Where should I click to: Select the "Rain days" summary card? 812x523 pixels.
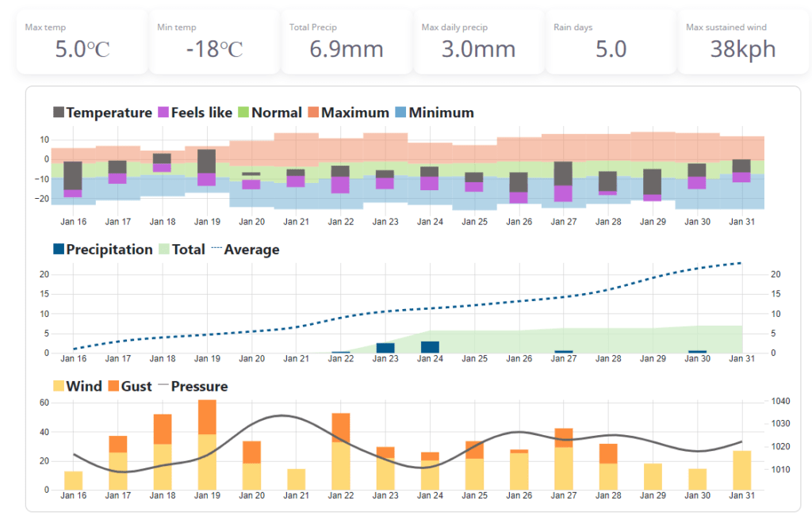[610, 41]
